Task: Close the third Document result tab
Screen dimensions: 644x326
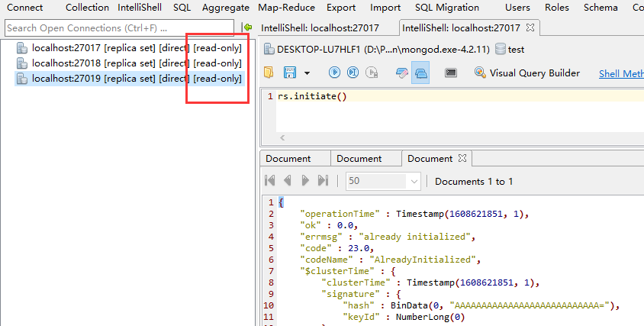Action: pos(462,158)
